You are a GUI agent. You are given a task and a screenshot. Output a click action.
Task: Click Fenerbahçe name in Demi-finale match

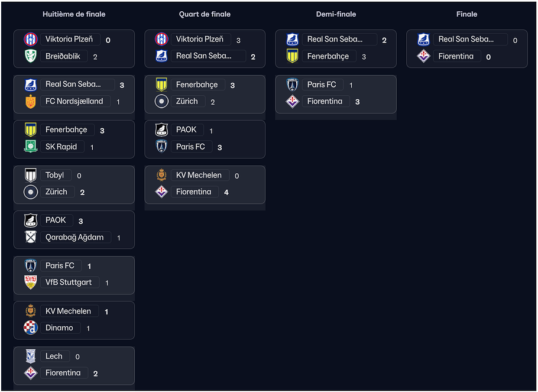tap(329, 56)
